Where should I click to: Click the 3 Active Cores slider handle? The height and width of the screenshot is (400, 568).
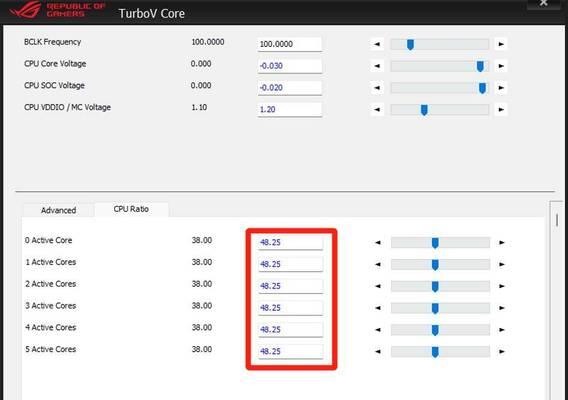click(x=435, y=308)
